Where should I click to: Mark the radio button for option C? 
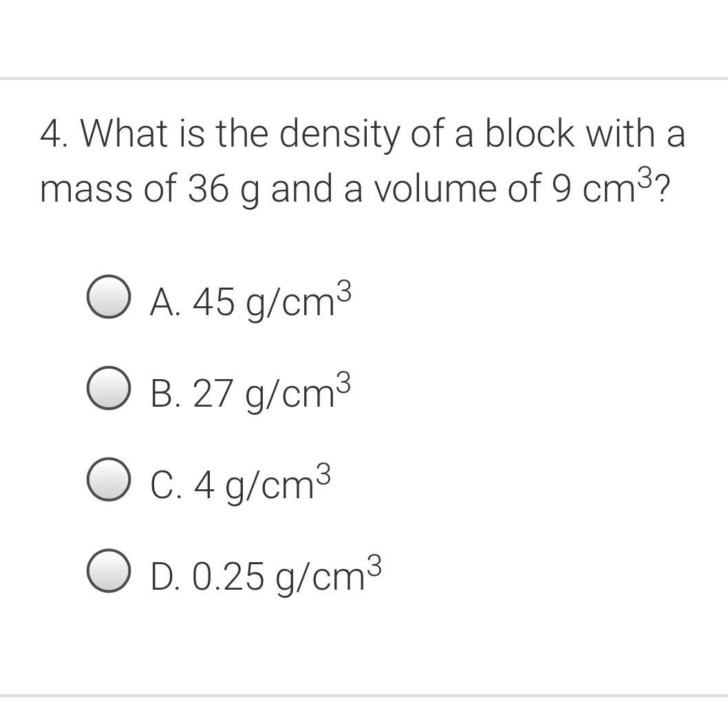pos(108,480)
